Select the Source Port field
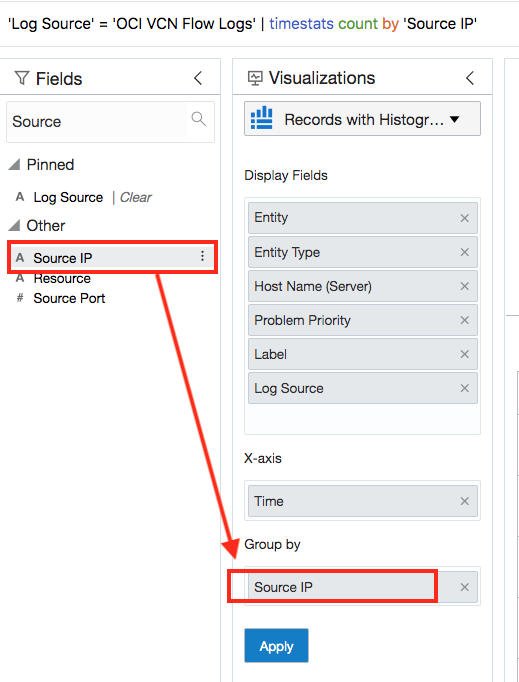519x682 pixels. (x=69, y=298)
